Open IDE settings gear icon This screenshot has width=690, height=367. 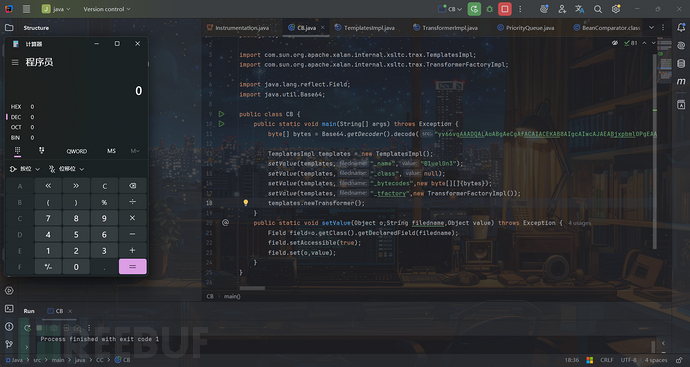[x=616, y=9]
